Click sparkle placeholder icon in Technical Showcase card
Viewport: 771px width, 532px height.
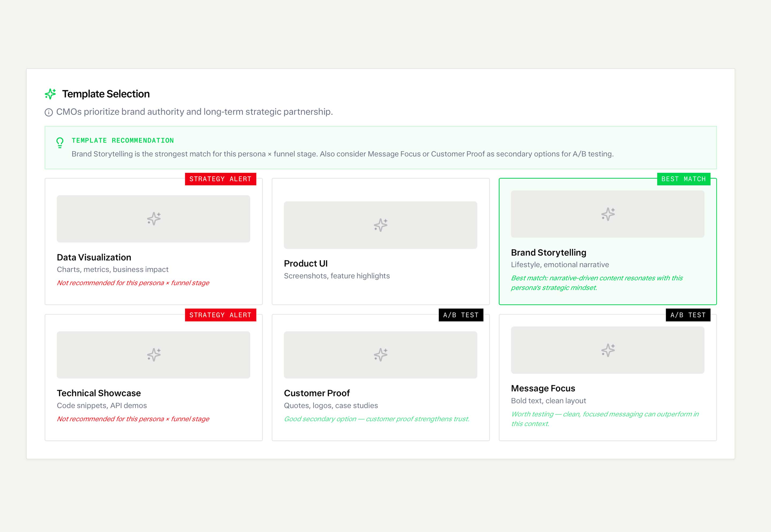point(154,355)
